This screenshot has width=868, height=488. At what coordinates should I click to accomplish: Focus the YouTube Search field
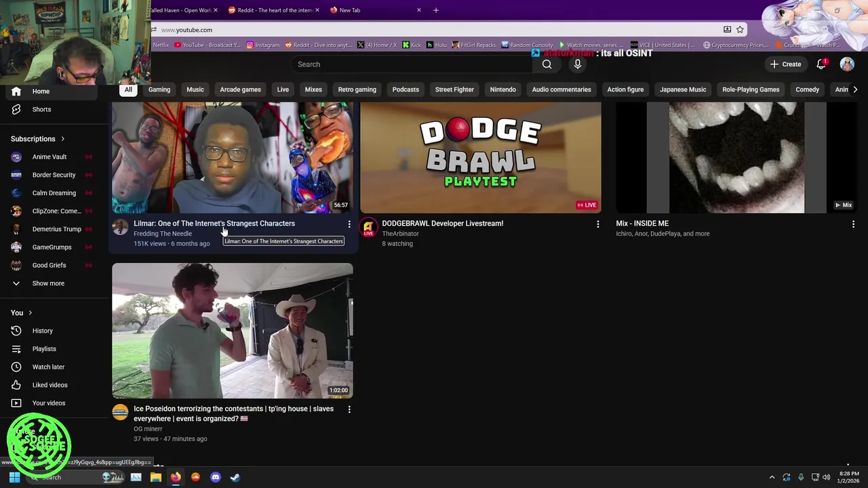(x=411, y=64)
